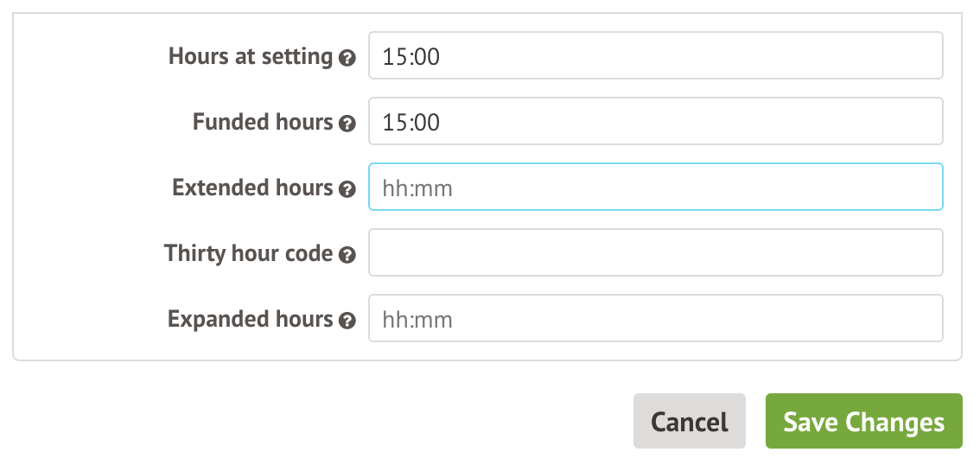Show help for Thirty hour code
Viewport: 980px width, 465px height.
coord(347,255)
